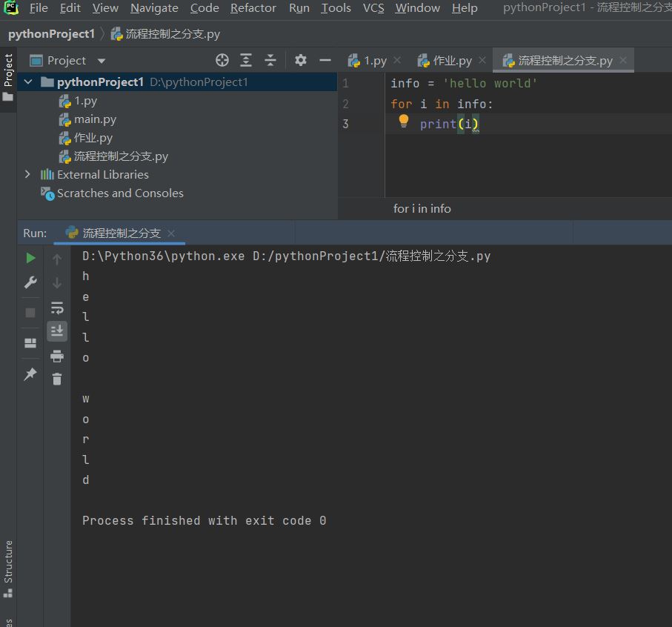Viewport: 672px width, 627px height.
Task: Click the 'hello world' string in code
Action: point(490,83)
